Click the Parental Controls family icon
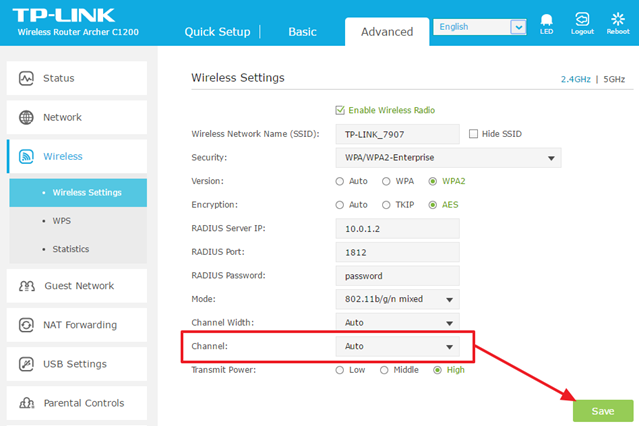Viewport: 639px width, 426px height. (27, 403)
